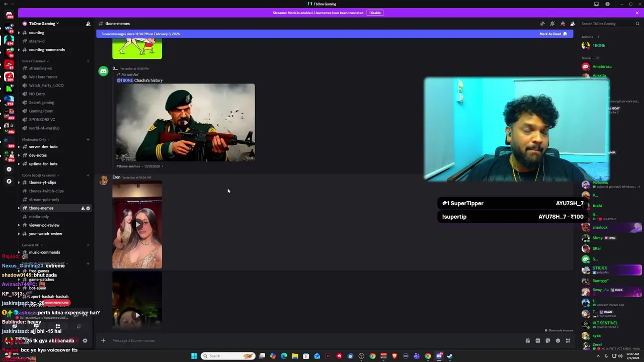Follow forwarded source link #tbone-memes 1/20/2026
The width and height of the screenshot is (644, 362).
[139, 166]
